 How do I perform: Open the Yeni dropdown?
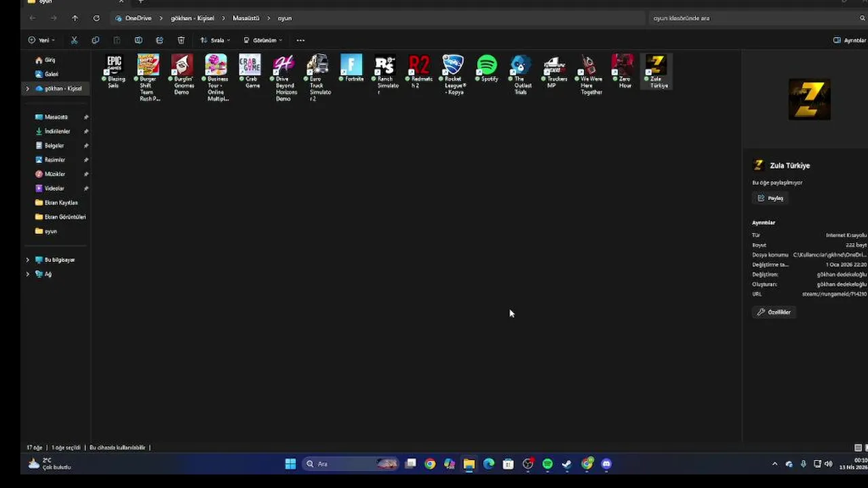pyautogui.click(x=42, y=40)
